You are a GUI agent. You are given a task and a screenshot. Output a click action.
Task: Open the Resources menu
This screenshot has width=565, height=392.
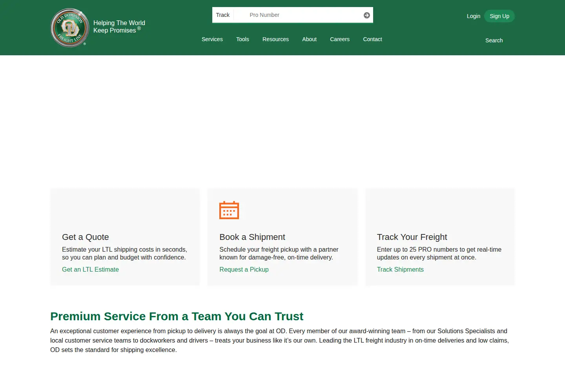tap(275, 39)
